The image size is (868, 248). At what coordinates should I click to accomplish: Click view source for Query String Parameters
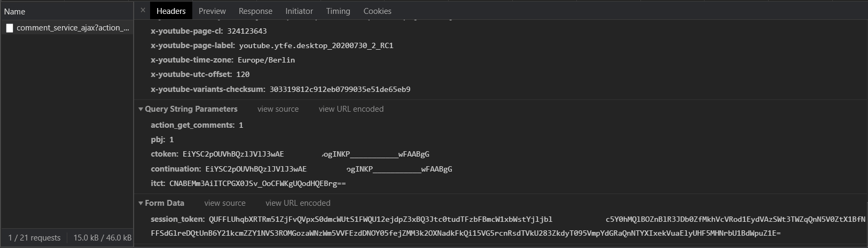pyautogui.click(x=278, y=109)
